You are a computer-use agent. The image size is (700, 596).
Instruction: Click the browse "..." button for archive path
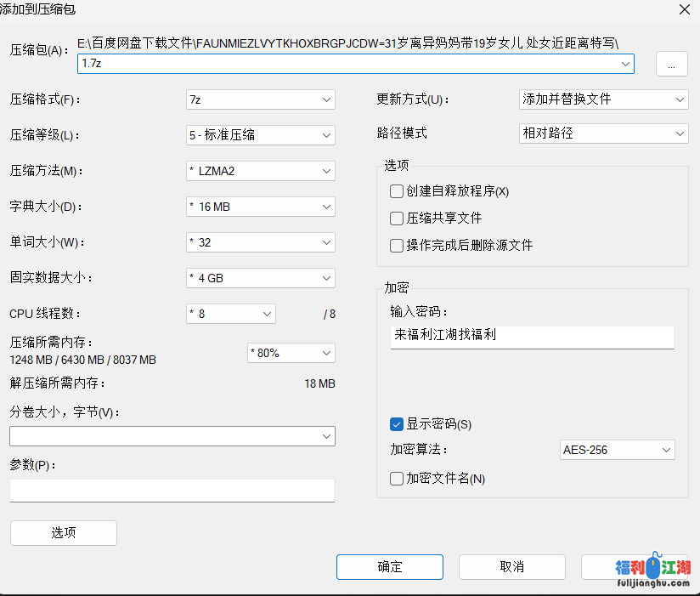pyautogui.click(x=671, y=65)
